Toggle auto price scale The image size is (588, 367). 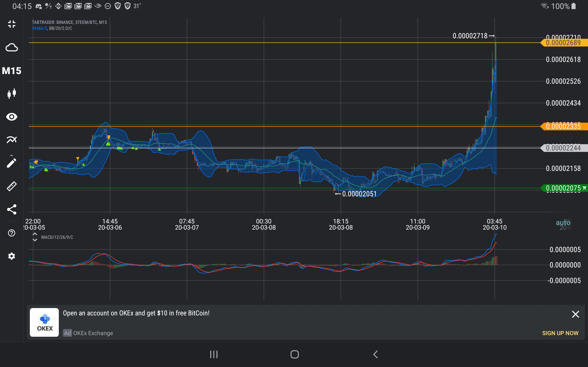pos(563,222)
